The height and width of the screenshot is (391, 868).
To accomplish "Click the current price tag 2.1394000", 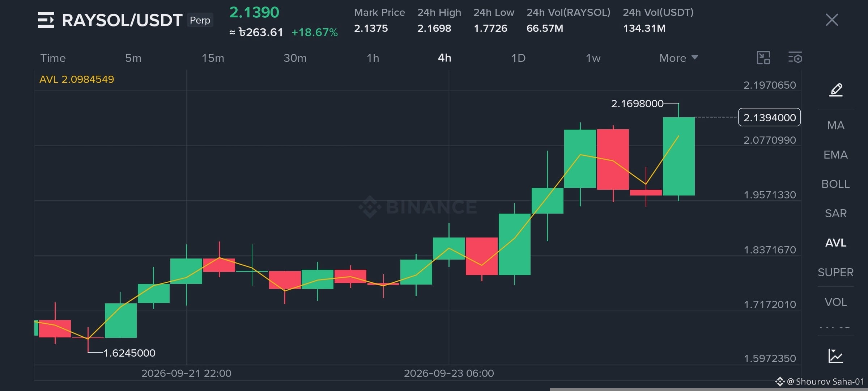I will 769,117.
